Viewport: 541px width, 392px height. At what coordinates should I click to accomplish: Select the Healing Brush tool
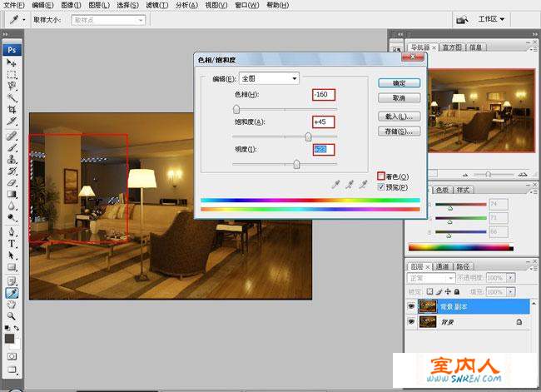click(x=12, y=136)
